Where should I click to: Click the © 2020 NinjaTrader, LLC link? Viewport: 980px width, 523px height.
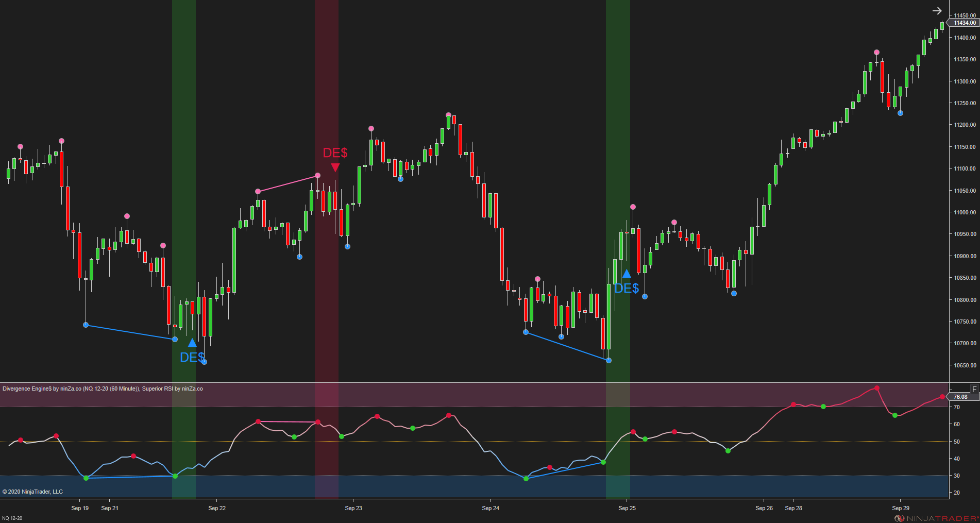click(x=32, y=492)
